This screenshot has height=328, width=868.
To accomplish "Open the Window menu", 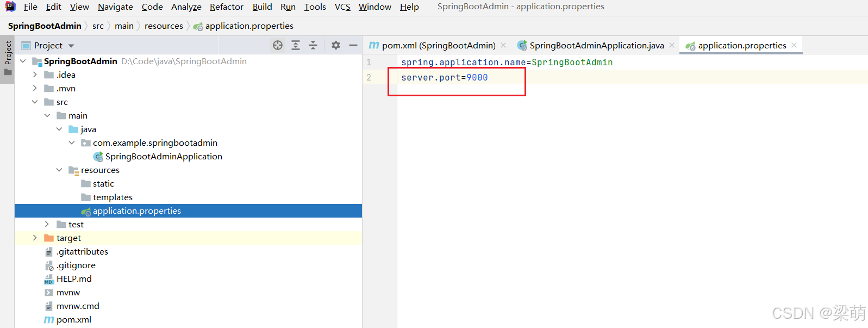I will click(374, 7).
